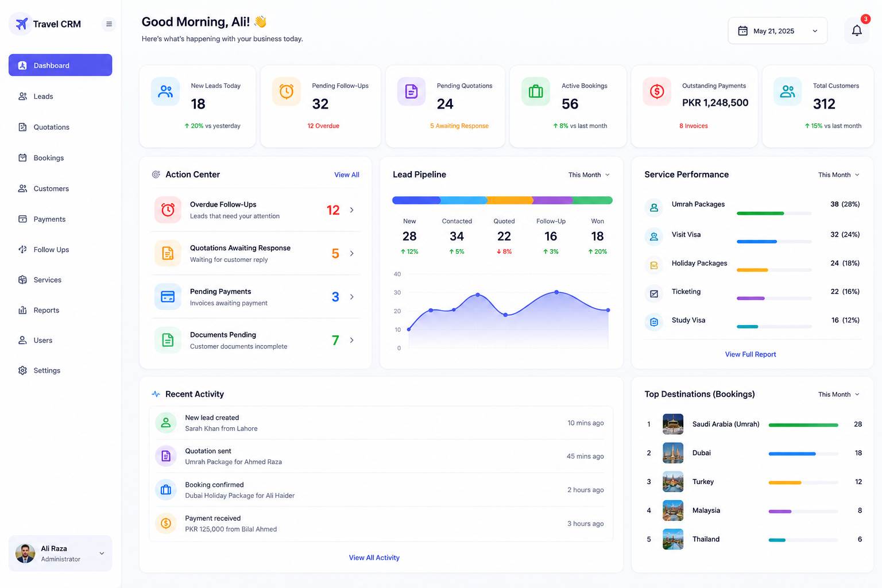Click Quotations Awaiting Response document icon
Viewport: 882px width, 588px height.
tap(168, 253)
